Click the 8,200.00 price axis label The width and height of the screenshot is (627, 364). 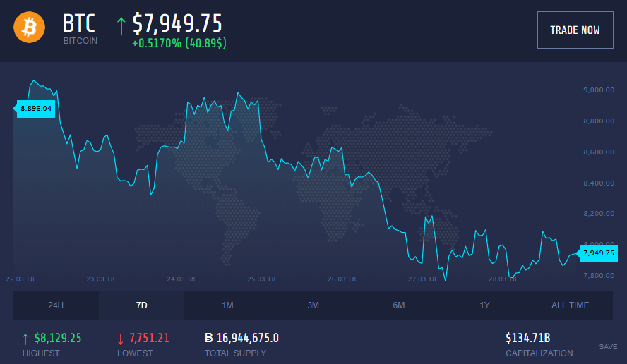coord(599,213)
